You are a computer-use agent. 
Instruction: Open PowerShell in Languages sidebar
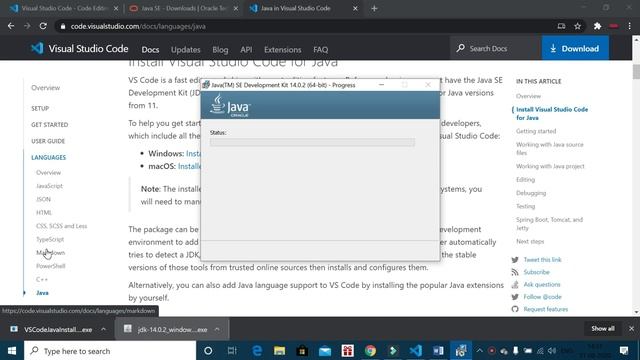click(51, 266)
